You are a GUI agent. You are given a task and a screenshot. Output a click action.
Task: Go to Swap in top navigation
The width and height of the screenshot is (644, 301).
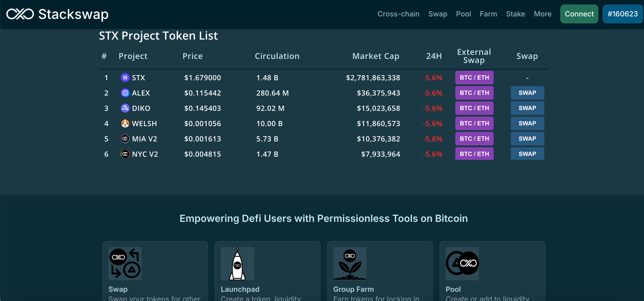click(438, 14)
